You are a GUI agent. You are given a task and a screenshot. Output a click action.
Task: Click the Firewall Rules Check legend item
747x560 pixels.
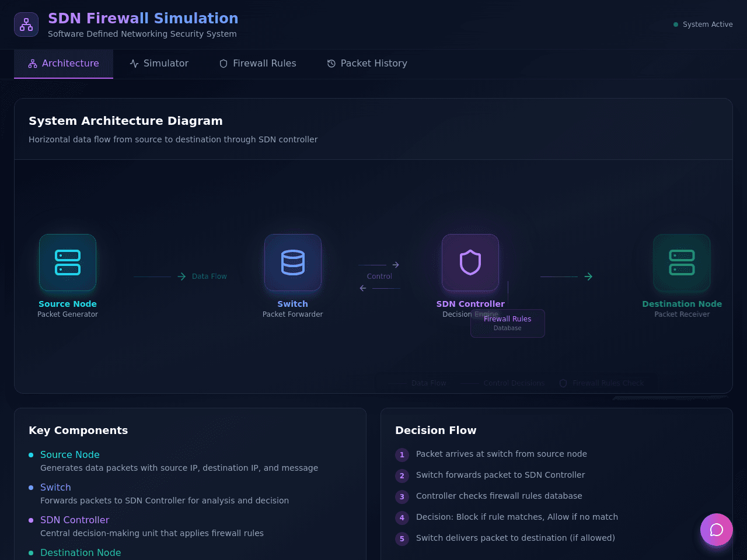[602, 383]
